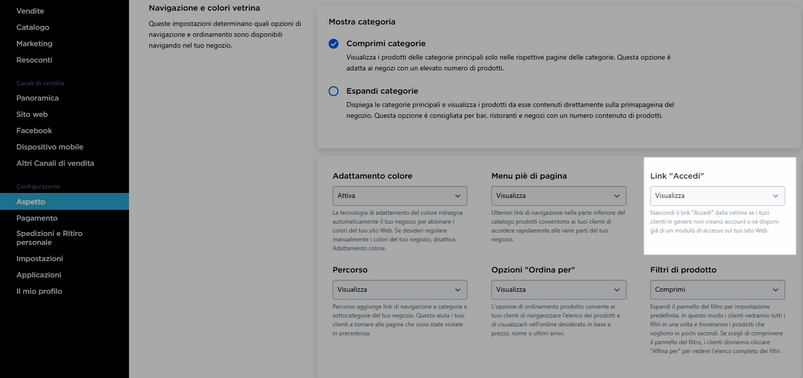Open Pagamento settings

coord(37,218)
